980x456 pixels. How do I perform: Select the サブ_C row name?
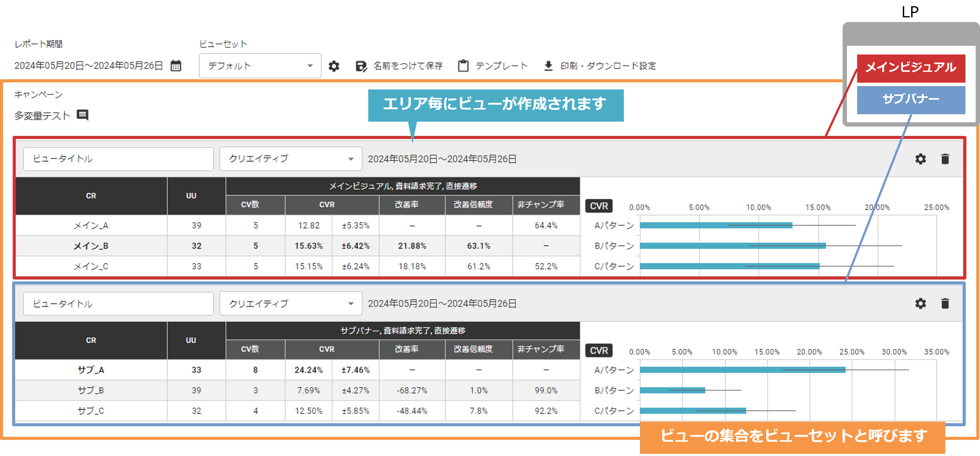pyautogui.click(x=91, y=411)
